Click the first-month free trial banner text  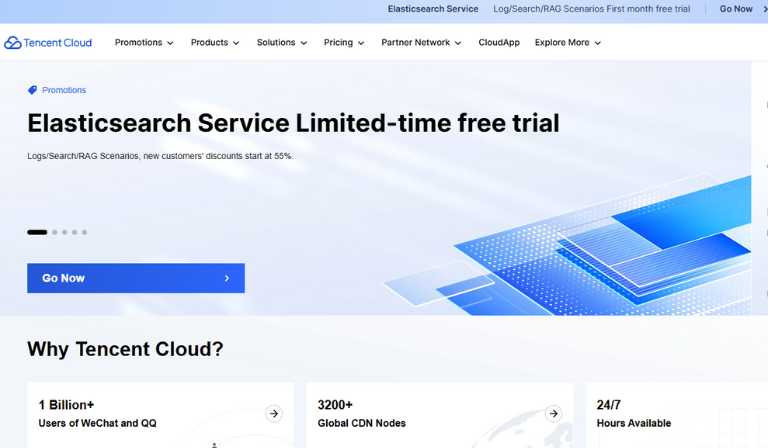click(x=592, y=9)
